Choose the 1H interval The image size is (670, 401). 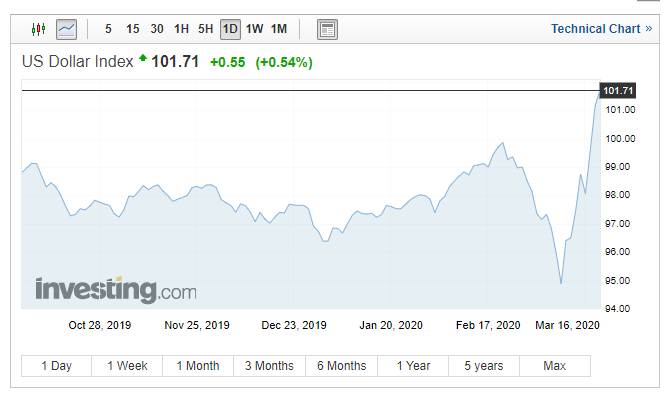click(181, 29)
